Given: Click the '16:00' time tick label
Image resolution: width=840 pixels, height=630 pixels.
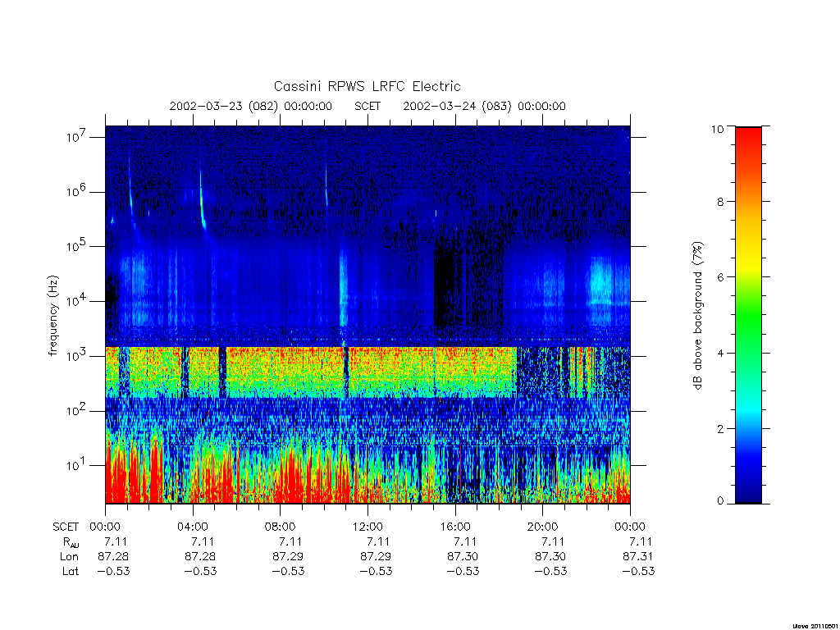Looking at the screenshot, I should coord(455,527).
